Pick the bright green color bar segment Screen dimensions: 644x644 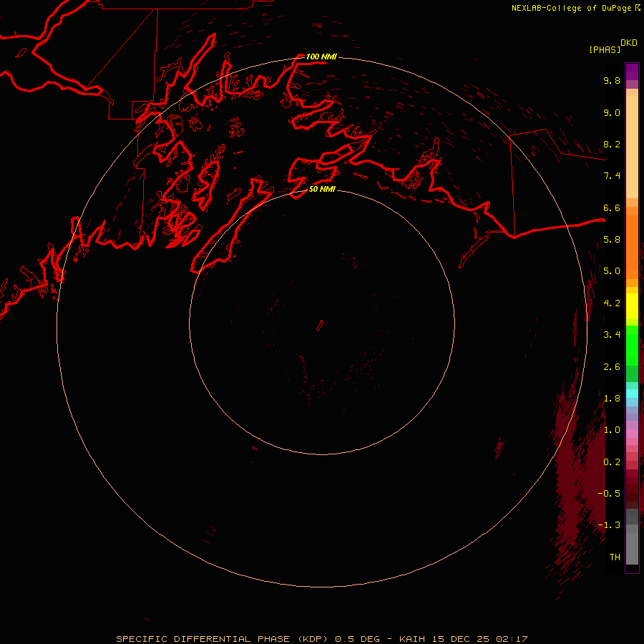coord(632,346)
